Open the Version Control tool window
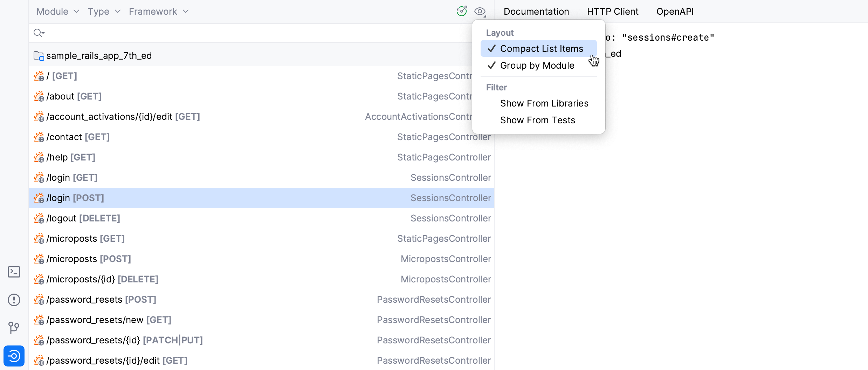Screen dimensions: 868x370 (x=14, y=328)
